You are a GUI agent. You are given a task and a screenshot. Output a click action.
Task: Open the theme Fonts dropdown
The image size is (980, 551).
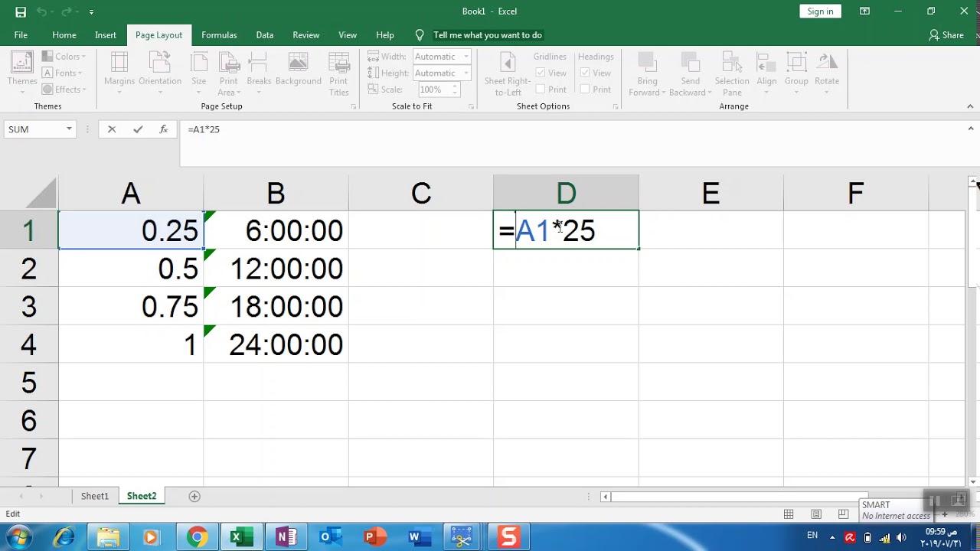point(63,73)
